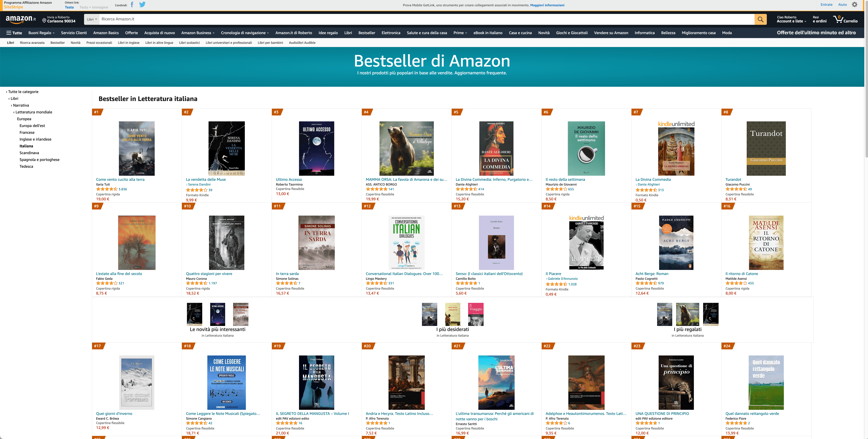Open the shopping cart icon
868x439 pixels.
coord(845,19)
